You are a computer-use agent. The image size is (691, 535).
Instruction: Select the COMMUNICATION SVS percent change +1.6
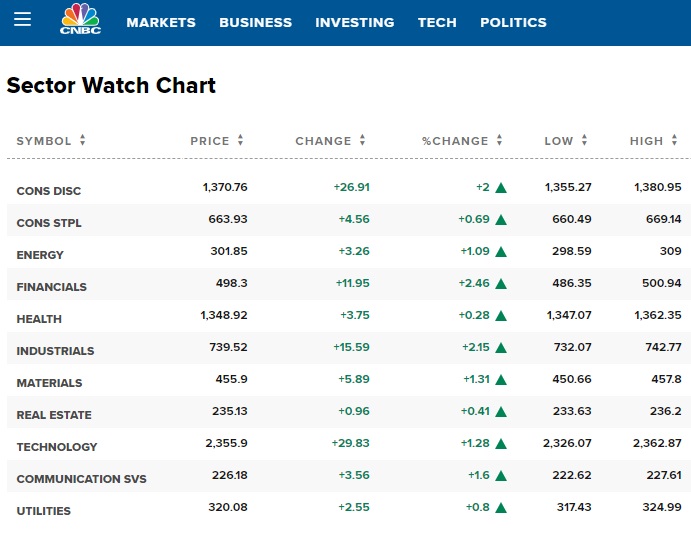click(479, 475)
